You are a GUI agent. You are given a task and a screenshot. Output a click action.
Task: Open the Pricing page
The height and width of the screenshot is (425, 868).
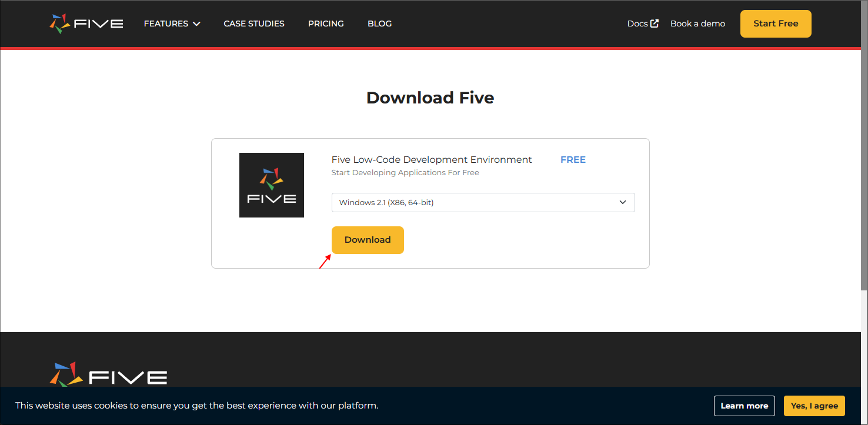(x=326, y=24)
